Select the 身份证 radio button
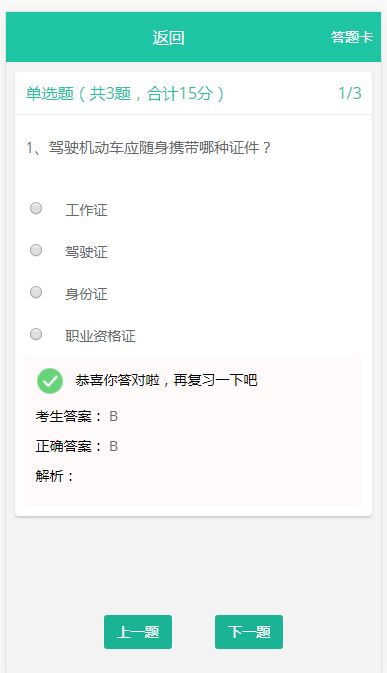Viewport: 387px width, 673px height. [x=36, y=292]
